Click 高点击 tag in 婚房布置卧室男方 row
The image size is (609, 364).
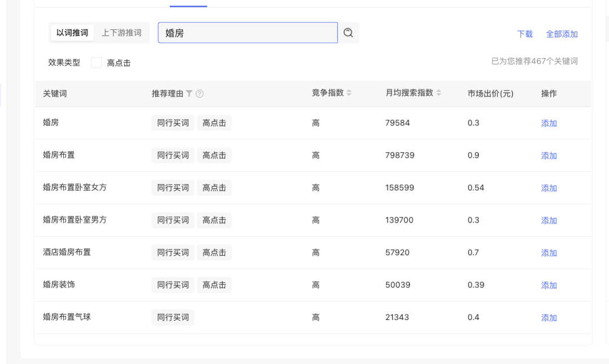(x=214, y=220)
